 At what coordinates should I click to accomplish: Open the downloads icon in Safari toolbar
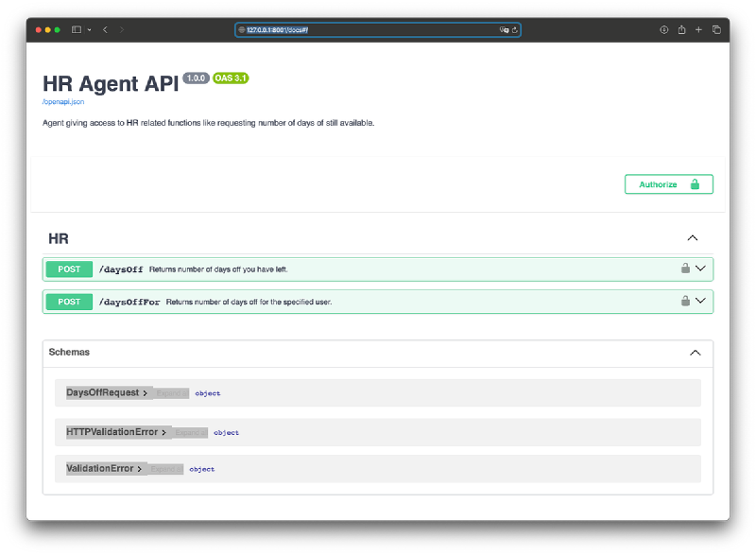click(664, 30)
